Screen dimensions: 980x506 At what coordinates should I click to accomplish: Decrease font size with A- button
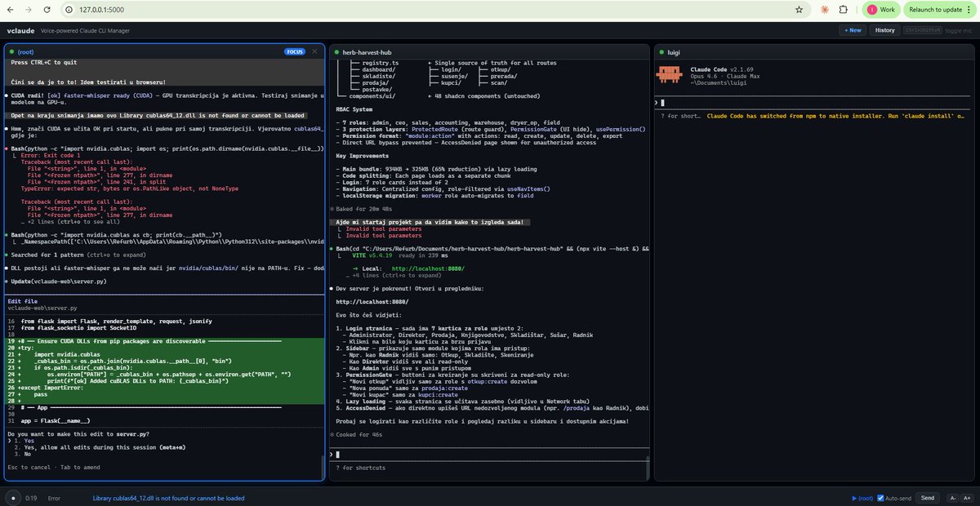pyautogui.click(x=951, y=498)
